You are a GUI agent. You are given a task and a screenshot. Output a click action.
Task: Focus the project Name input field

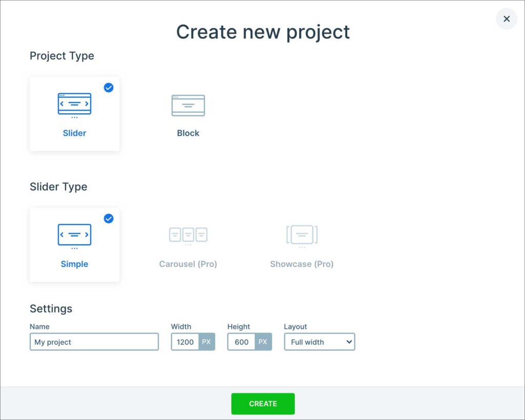(94, 342)
